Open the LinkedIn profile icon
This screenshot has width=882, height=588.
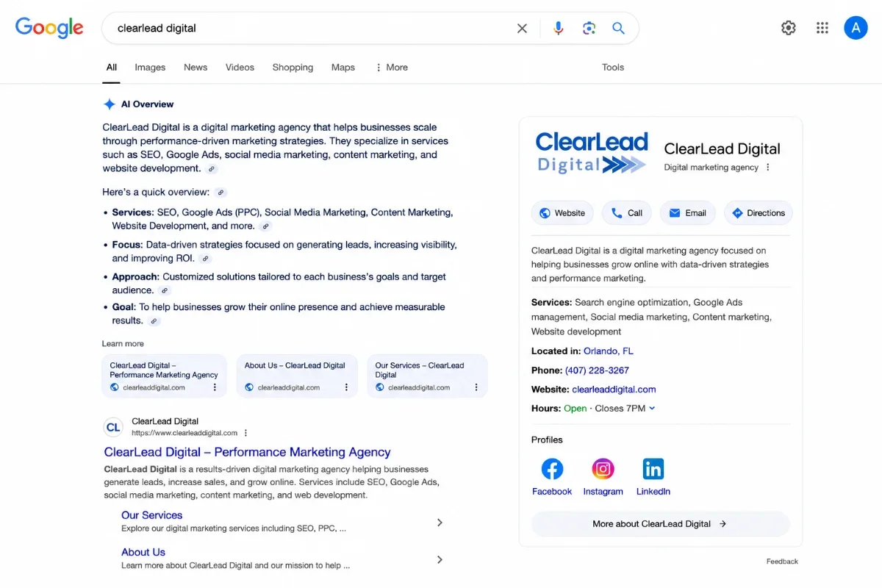(x=653, y=469)
